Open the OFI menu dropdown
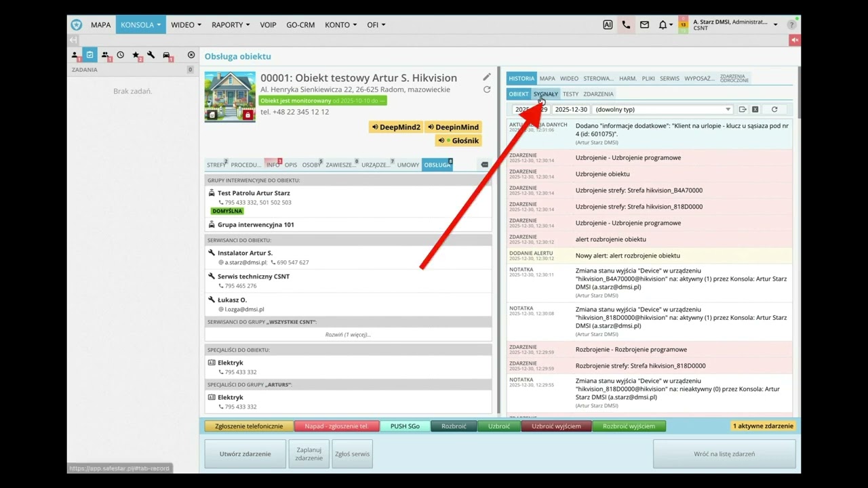The width and height of the screenshot is (868, 488). (376, 24)
